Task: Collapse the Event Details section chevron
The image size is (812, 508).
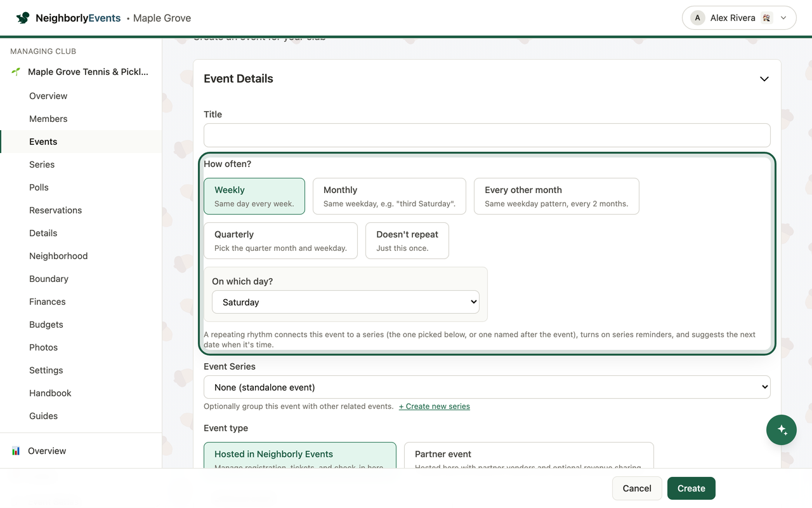Action: point(764,79)
